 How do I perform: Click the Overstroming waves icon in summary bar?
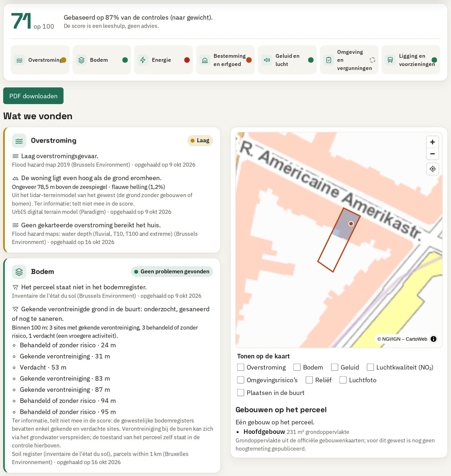(19, 60)
